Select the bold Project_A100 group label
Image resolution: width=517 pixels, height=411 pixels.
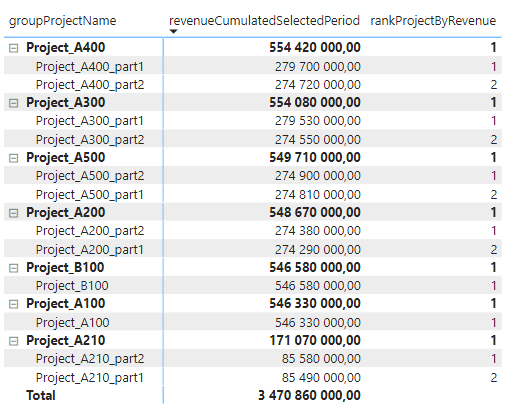coord(66,304)
